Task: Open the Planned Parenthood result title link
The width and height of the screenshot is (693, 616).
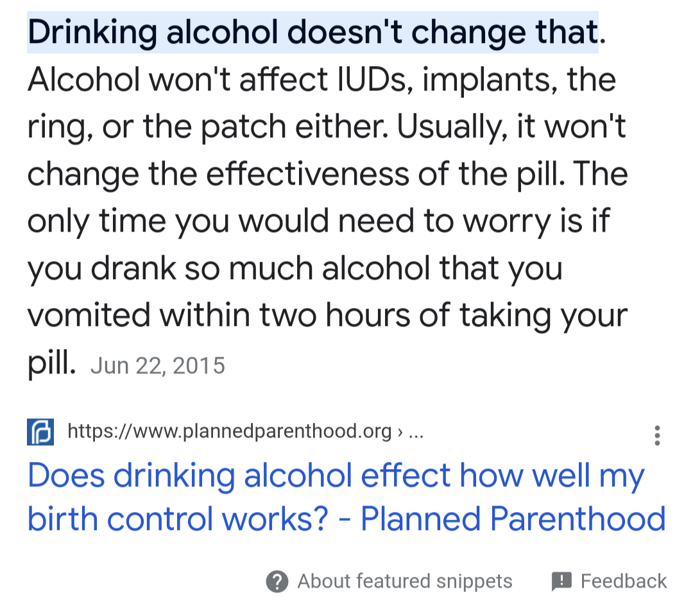Action: pyautogui.click(x=346, y=497)
